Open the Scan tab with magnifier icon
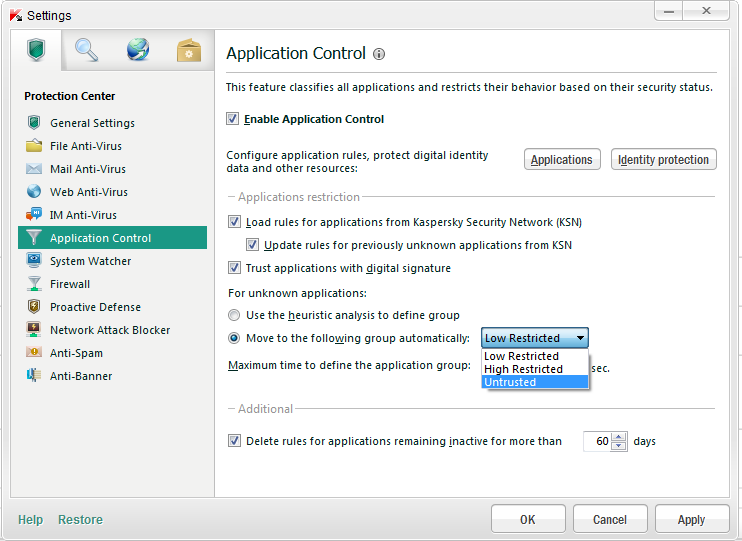Image resolution: width=742 pixels, height=541 pixels. point(87,50)
